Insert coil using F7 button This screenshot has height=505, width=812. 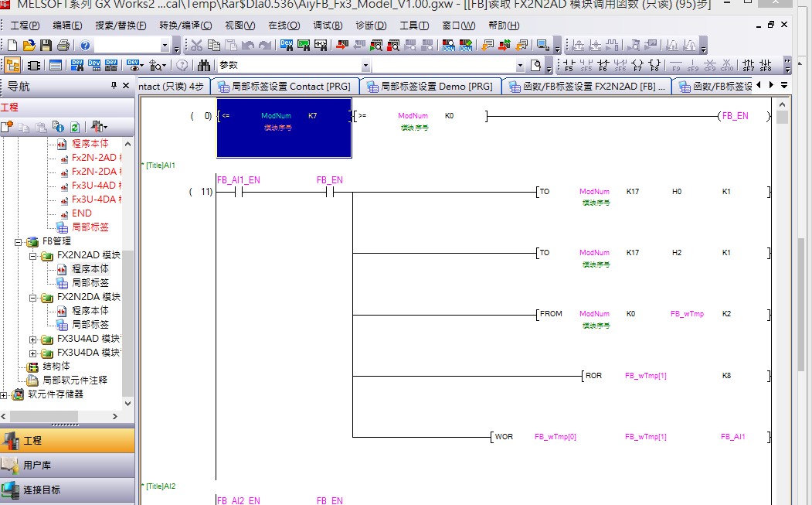click(637, 66)
